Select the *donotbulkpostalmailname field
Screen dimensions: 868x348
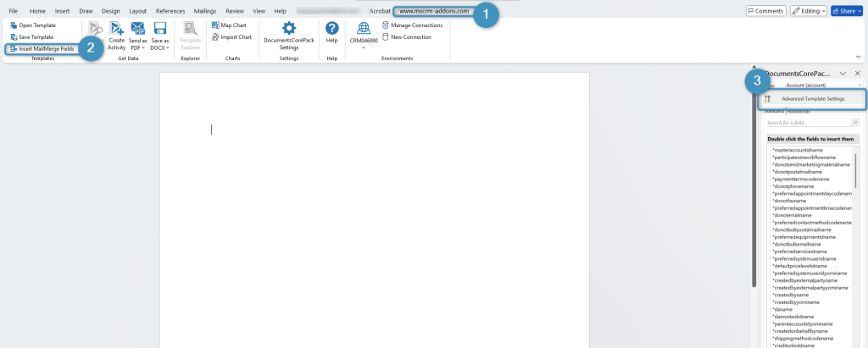pos(802,229)
